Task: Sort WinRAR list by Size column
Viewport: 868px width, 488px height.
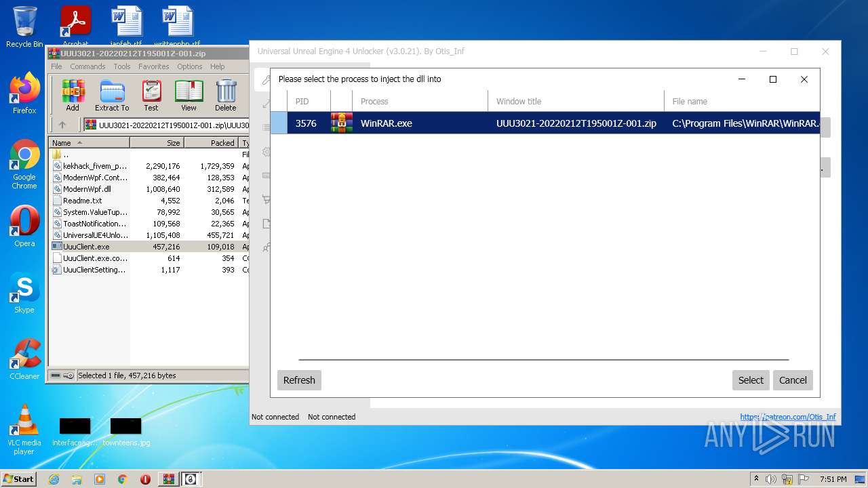Action: coord(157,143)
